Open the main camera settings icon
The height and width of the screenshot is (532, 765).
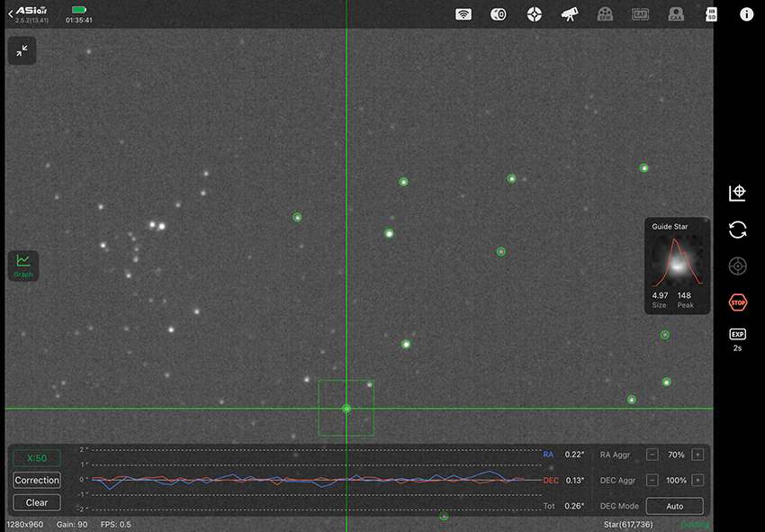coord(498,14)
